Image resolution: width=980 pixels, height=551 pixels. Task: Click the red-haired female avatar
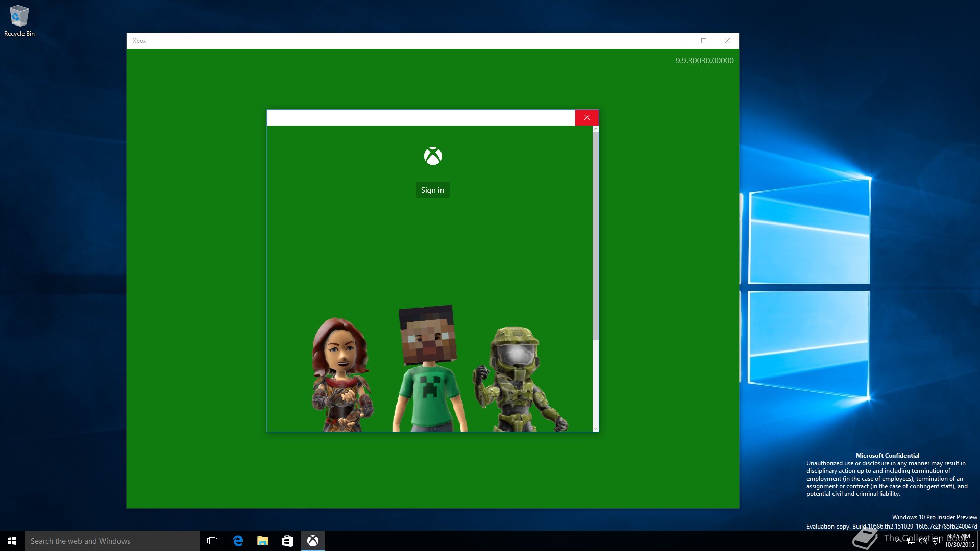click(x=342, y=375)
